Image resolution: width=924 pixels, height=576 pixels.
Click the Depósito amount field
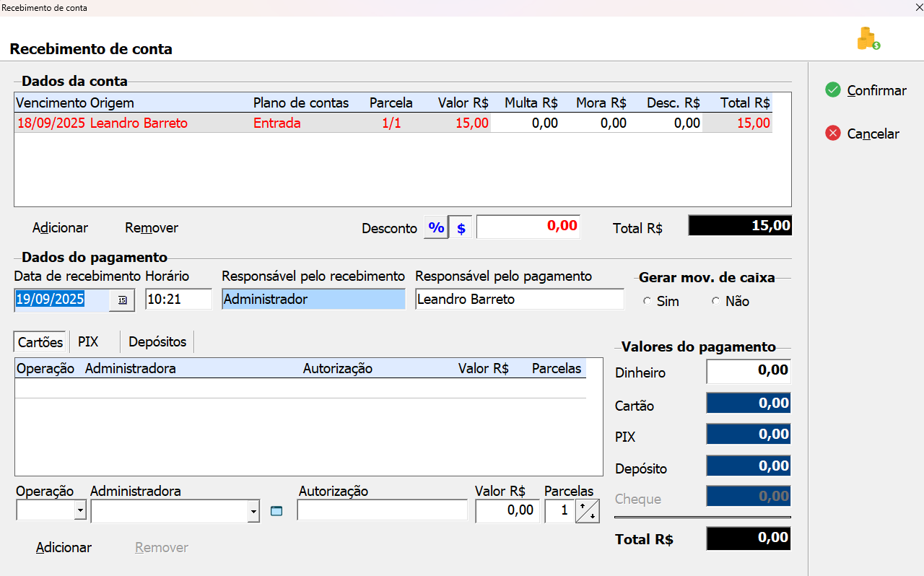tap(749, 466)
